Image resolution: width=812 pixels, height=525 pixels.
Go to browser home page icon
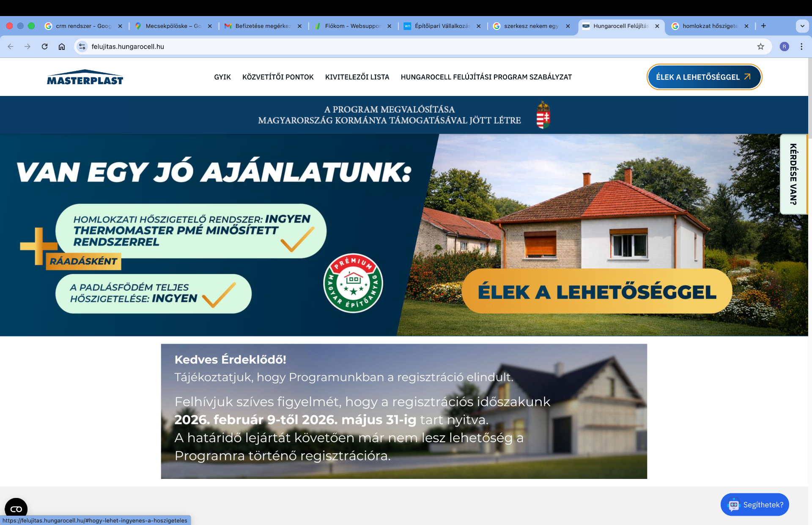[x=62, y=46]
